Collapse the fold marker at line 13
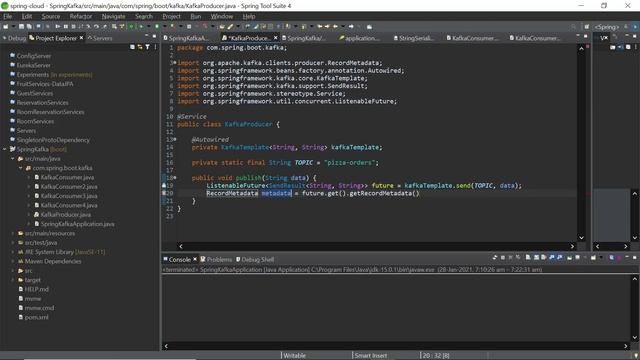Screen dimensions: 640x360 (x=175, y=140)
